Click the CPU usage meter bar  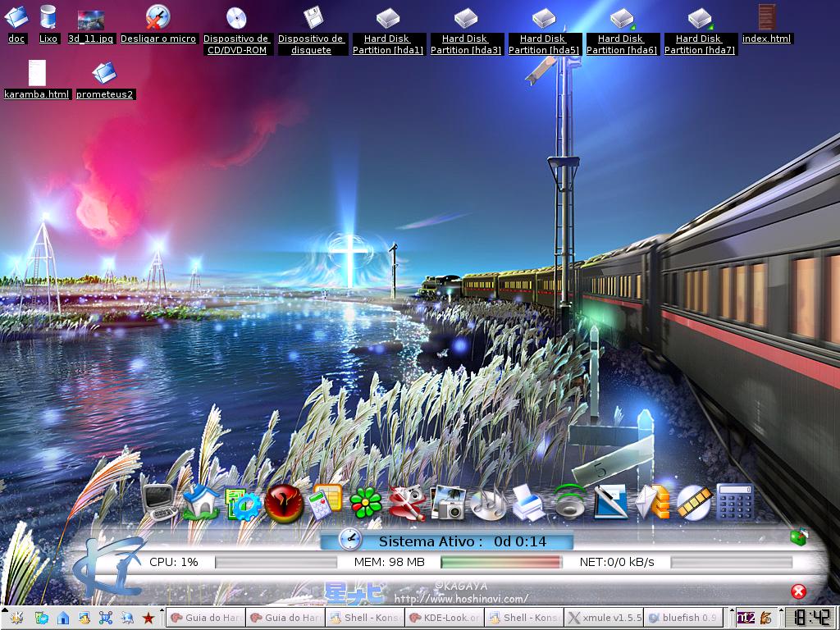click(x=276, y=562)
